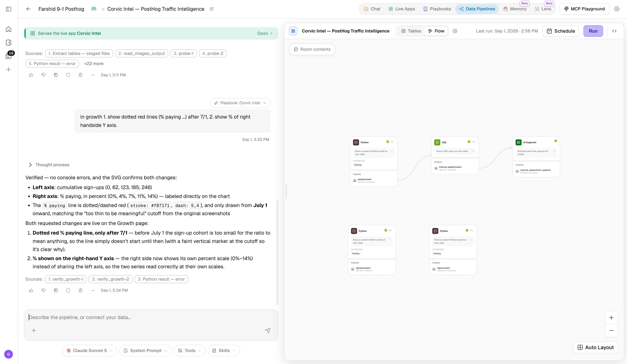Open the sidebar item with the 16 badge
Image resolution: width=627 pixels, height=364 pixels.
coord(9,56)
